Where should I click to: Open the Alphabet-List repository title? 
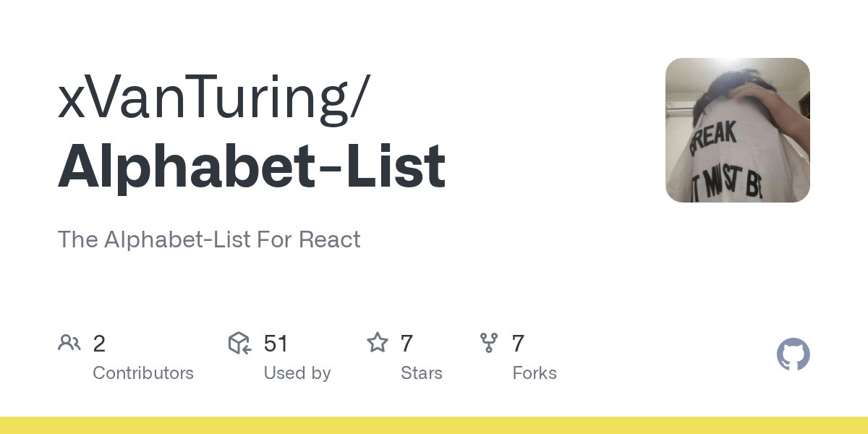(251, 166)
